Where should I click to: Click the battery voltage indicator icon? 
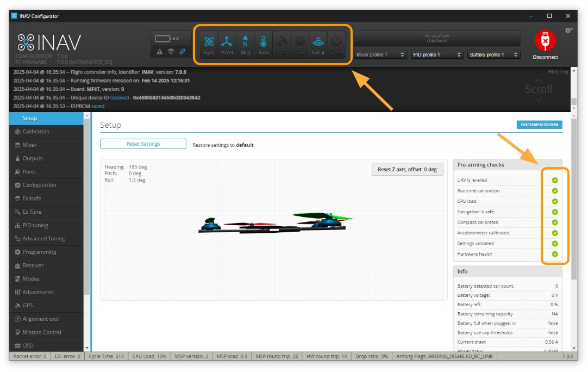(163, 39)
